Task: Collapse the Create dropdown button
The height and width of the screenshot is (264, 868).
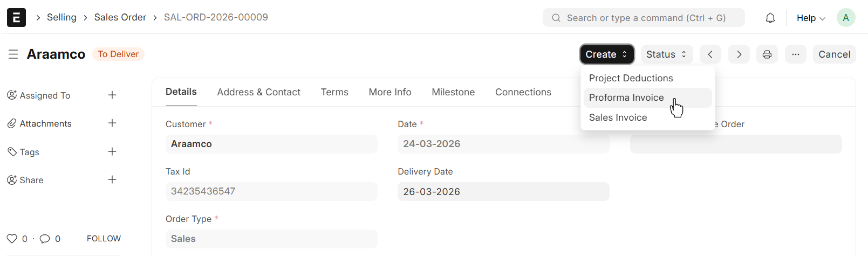Action: pyautogui.click(x=606, y=54)
